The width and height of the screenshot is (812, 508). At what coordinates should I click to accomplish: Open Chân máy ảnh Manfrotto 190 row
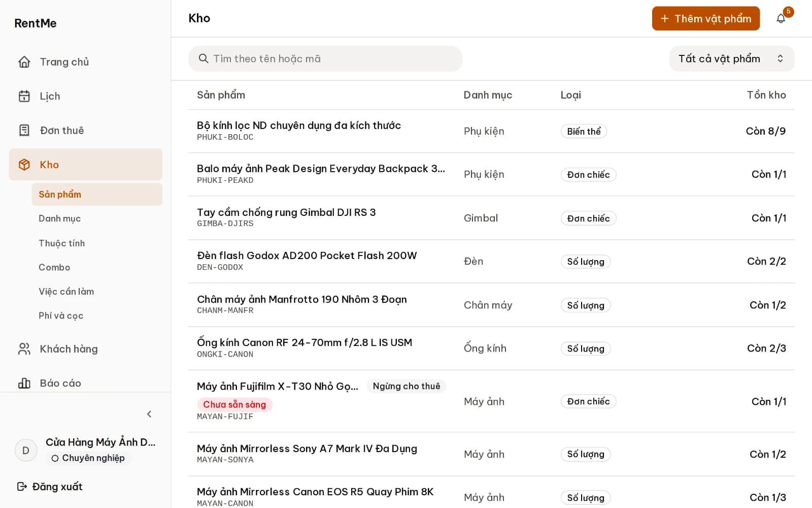tap(491, 305)
